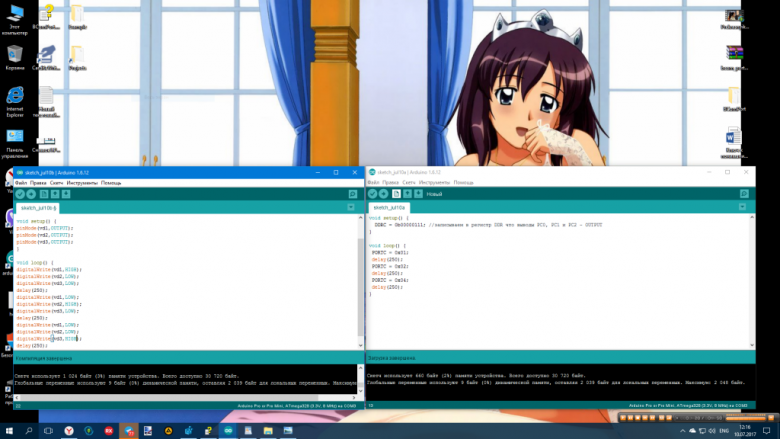780x439 pixels.
Task: Click Open sketch icon in sketch_jul10a window
Action: pyautogui.click(x=407, y=193)
